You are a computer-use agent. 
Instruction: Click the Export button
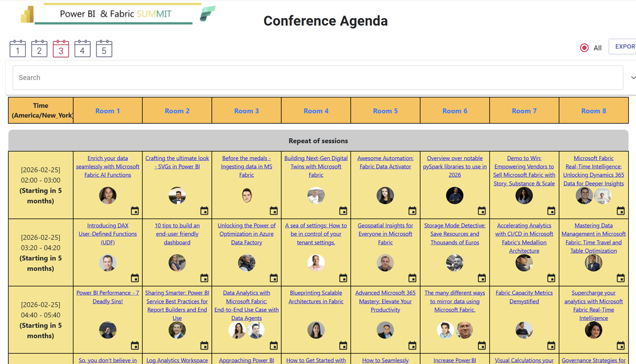tap(625, 46)
